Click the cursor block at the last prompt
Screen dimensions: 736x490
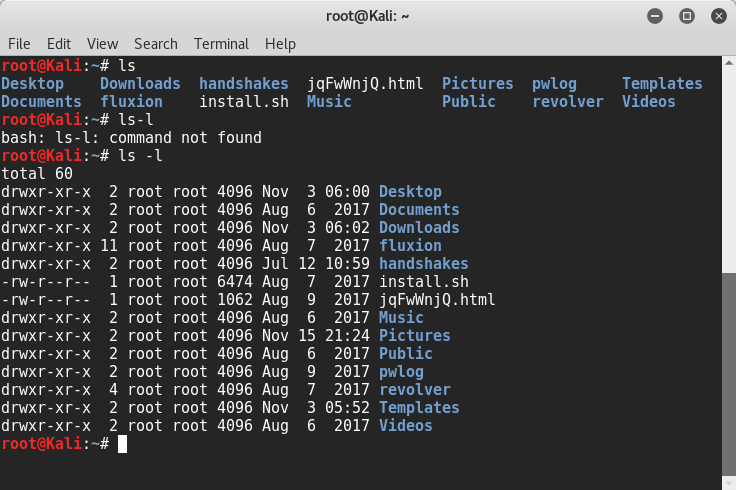click(122, 444)
